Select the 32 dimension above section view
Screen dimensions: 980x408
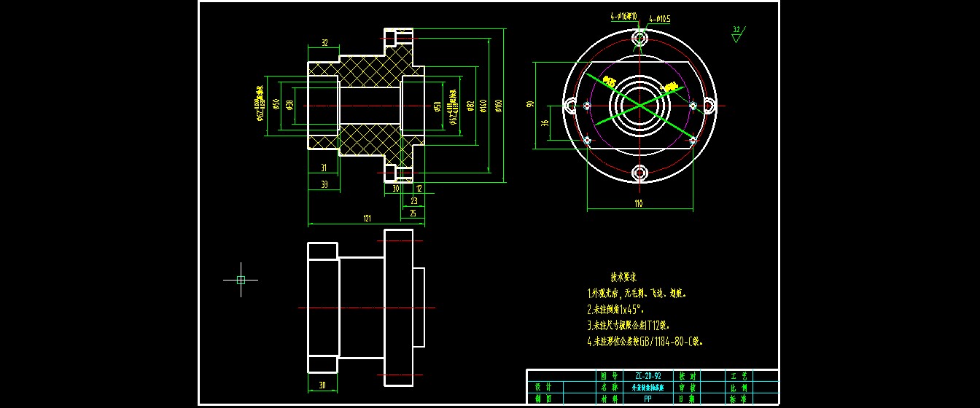(x=324, y=42)
